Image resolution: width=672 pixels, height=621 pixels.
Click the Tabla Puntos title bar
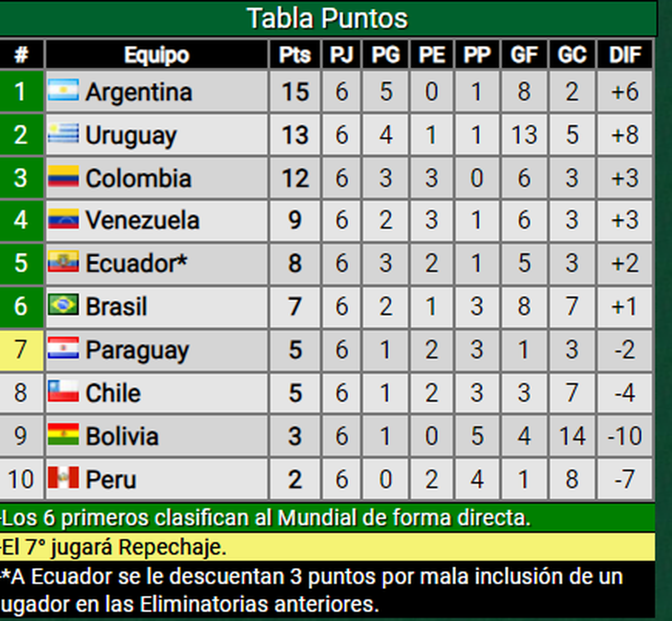coord(328,18)
